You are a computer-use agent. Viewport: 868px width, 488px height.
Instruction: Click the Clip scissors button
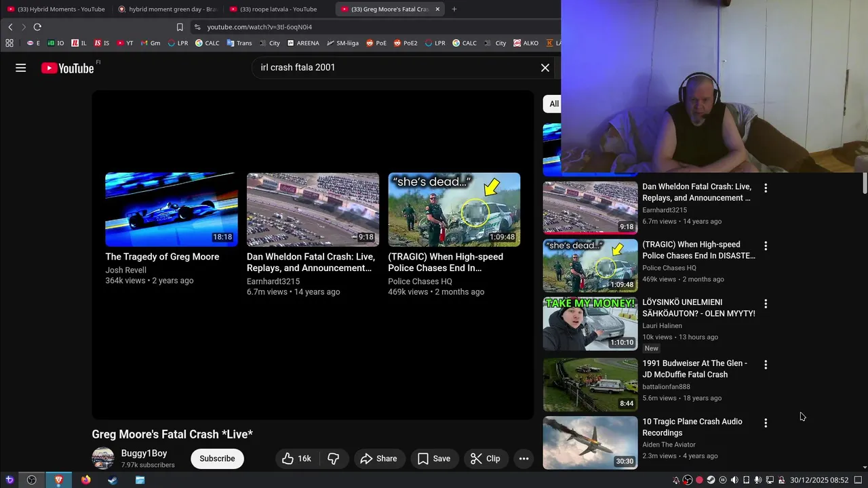click(486, 459)
